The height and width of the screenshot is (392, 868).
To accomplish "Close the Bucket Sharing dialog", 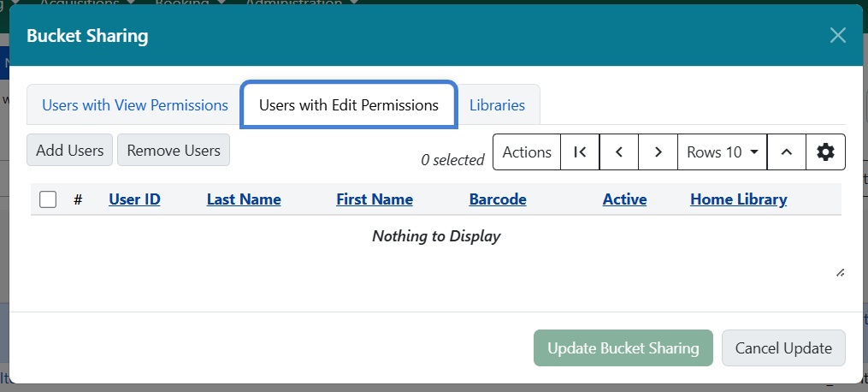I will pos(838,35).
